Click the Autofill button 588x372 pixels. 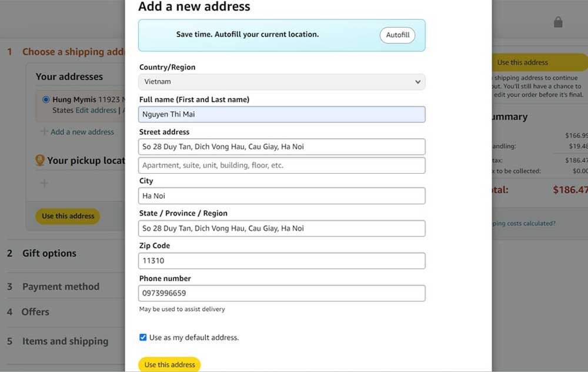point(397,35)
